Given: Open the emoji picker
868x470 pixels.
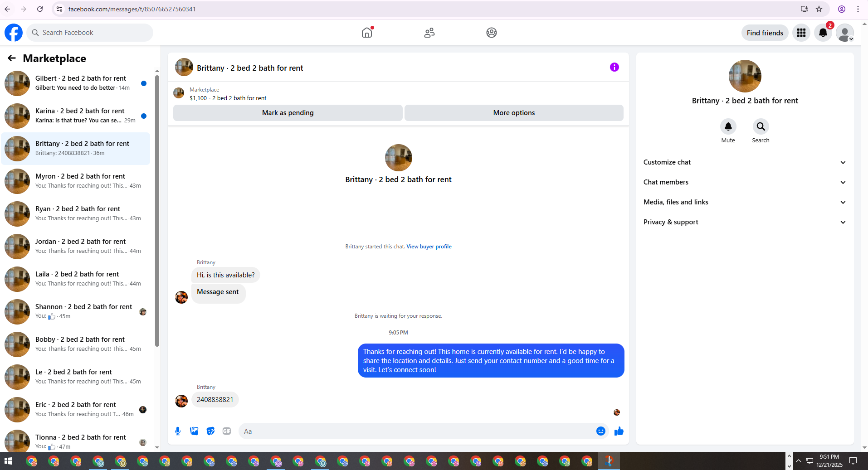Looking at the screenshot, I should [601, 431].
